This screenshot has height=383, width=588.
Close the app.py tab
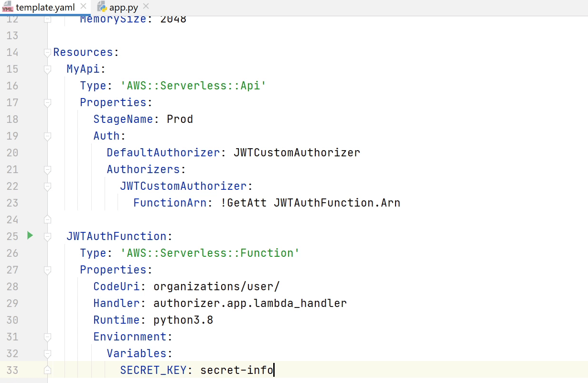pos(146,7)
